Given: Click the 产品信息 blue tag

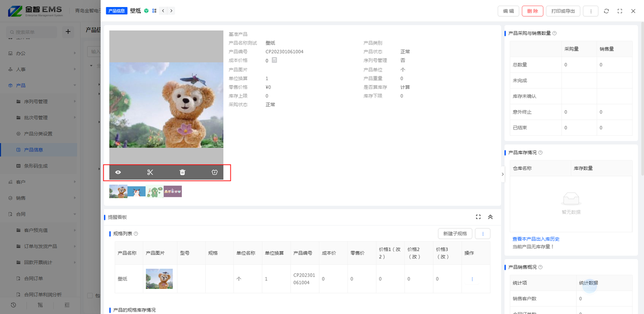Looking at the screenshot, I should click(x=117, y=11).
